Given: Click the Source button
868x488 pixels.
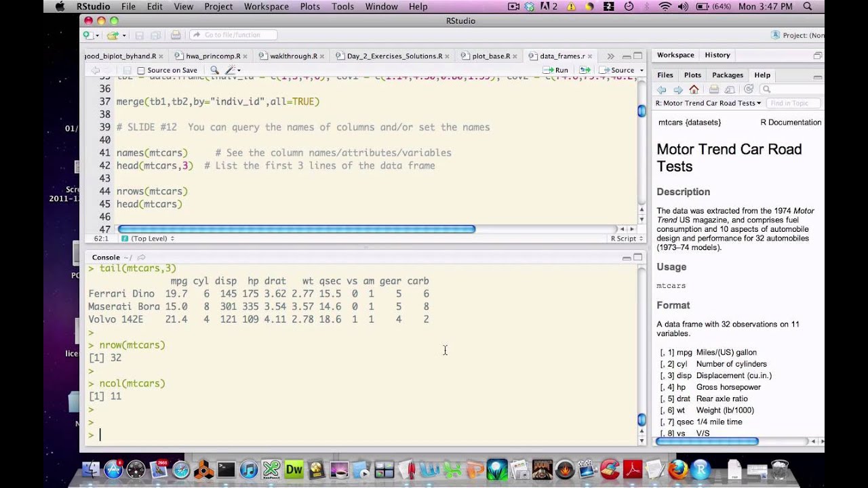Looking at the screenshot, I should [617, 70].
